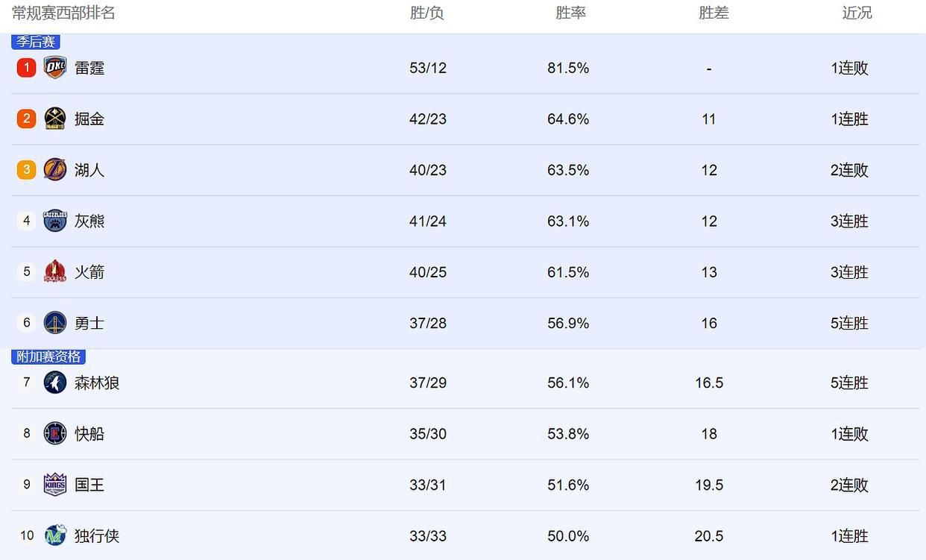Open team name 雷霆
This screenshot has width=926, height=560.
pos(89,68)
